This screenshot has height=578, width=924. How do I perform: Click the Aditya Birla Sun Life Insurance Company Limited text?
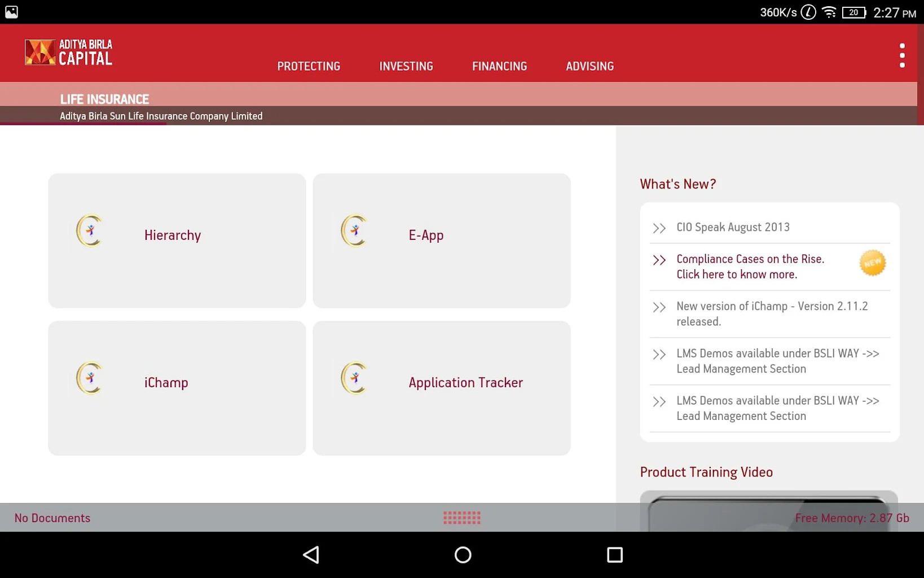[x=161, y=116]
